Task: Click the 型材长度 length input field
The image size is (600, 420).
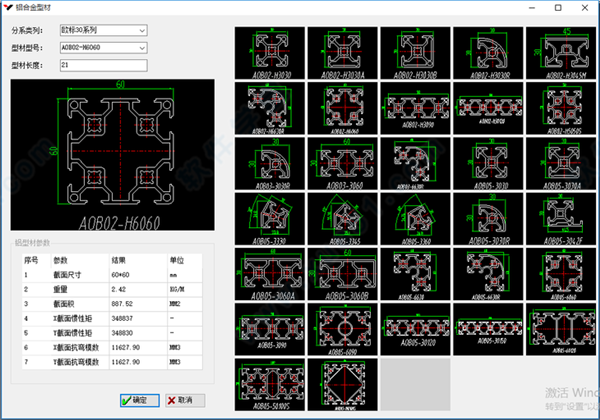Action: 104,65
